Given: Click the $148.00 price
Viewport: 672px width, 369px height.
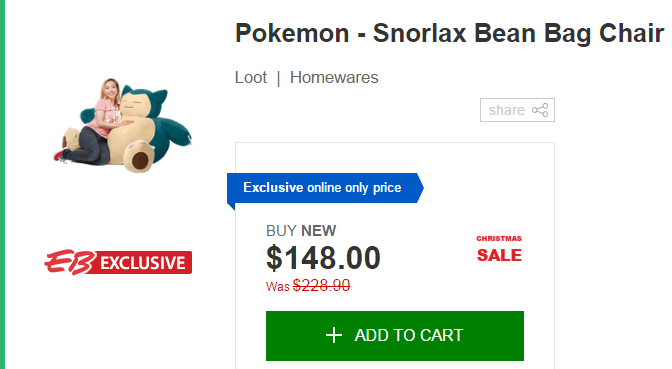Looking at the screenshot, I should pyautogui.click(x=323, y=258).
